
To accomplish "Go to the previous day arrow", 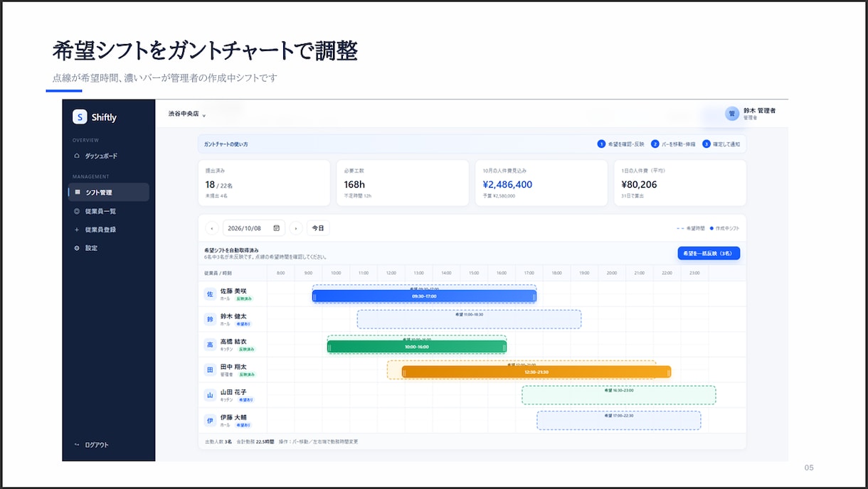I will tap(212, 228).
